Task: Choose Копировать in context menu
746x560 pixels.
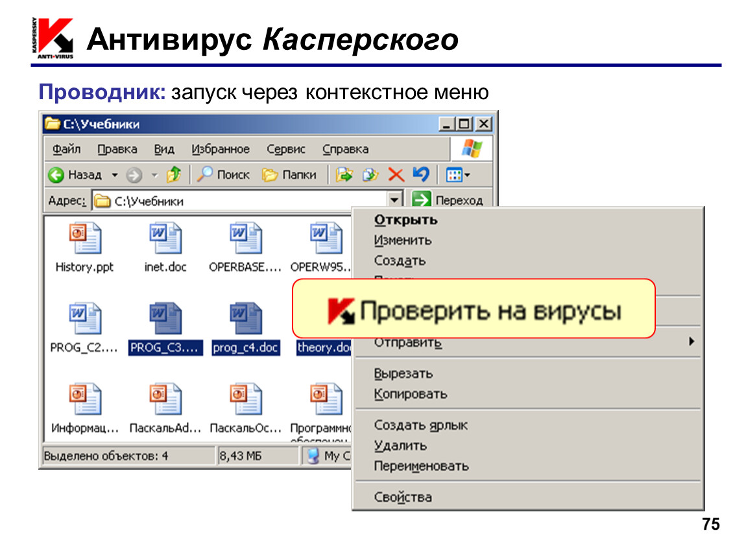Action: [x=411, y=393]
